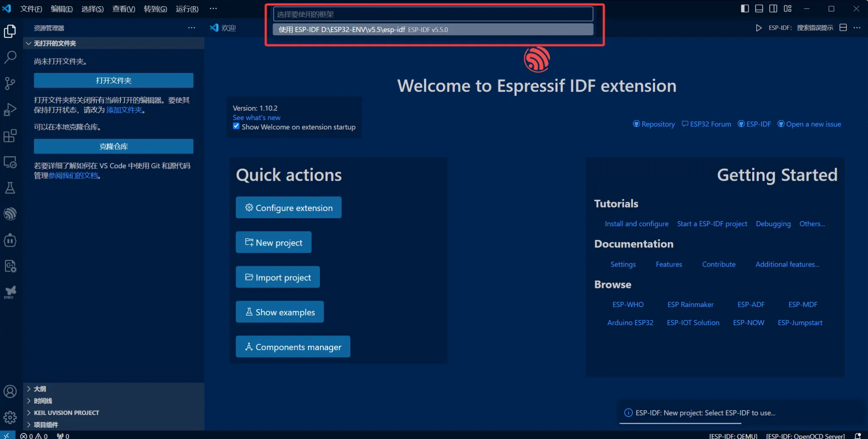Switch to the 欢迎 tab
This screenshot has width=868, height=439.
click(x=223, y=28)
